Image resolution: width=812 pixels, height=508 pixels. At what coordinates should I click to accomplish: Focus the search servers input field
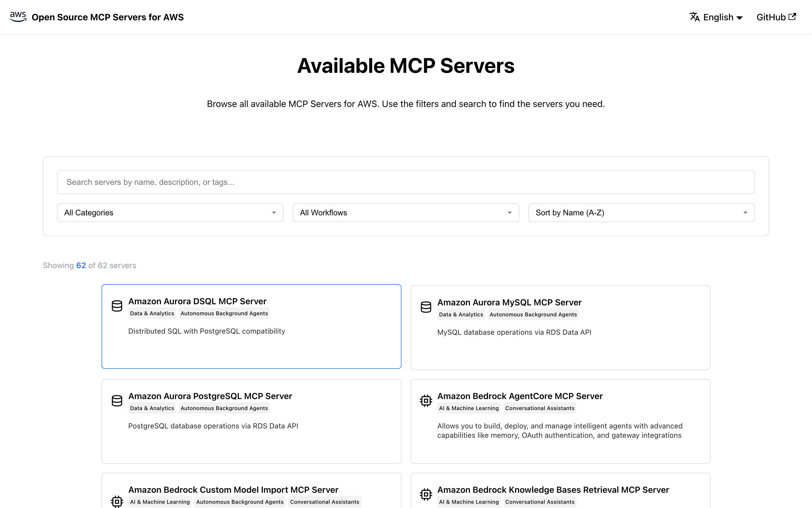click(406, 182)
